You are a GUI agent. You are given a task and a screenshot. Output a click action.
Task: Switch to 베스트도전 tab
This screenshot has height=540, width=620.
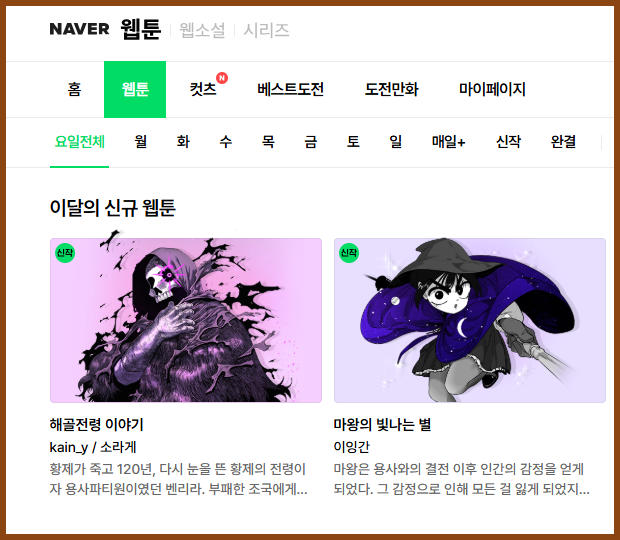[290, 89]
